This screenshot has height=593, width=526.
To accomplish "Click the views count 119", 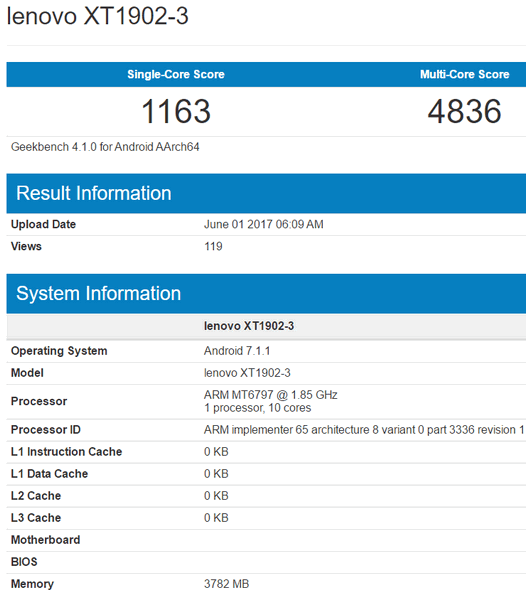I will (x=213, y=247).
